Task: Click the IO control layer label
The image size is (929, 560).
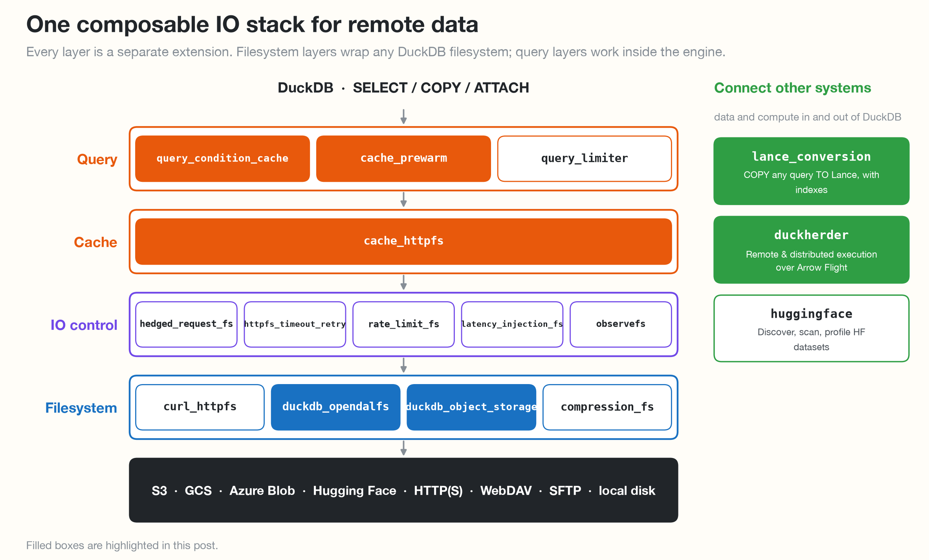Action: (84, 325)
